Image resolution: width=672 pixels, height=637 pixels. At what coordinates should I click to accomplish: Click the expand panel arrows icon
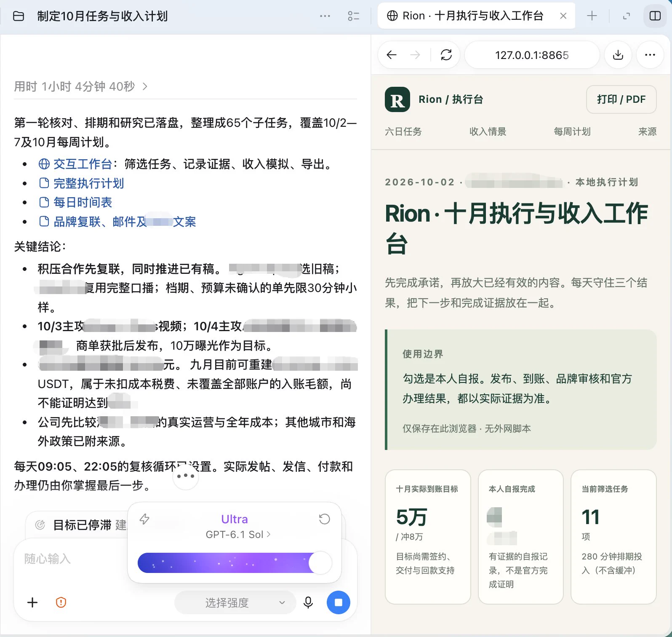click(x=627, y=16)
